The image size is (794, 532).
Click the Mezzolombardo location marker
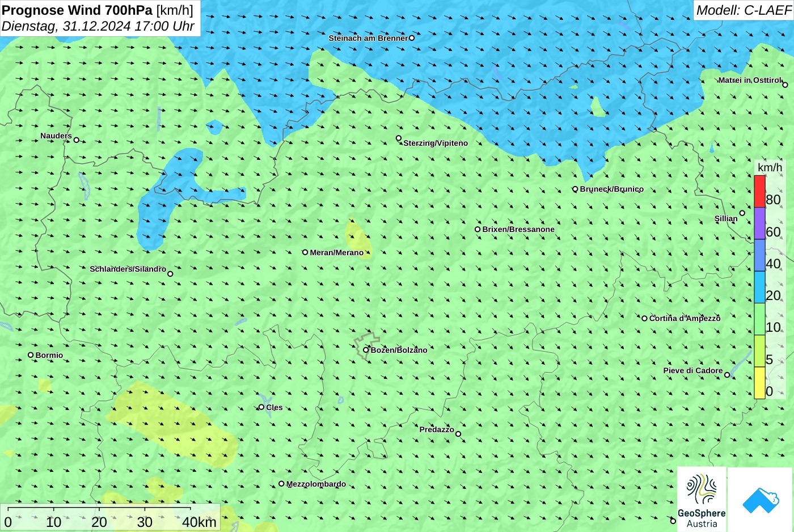click(281, 484)
